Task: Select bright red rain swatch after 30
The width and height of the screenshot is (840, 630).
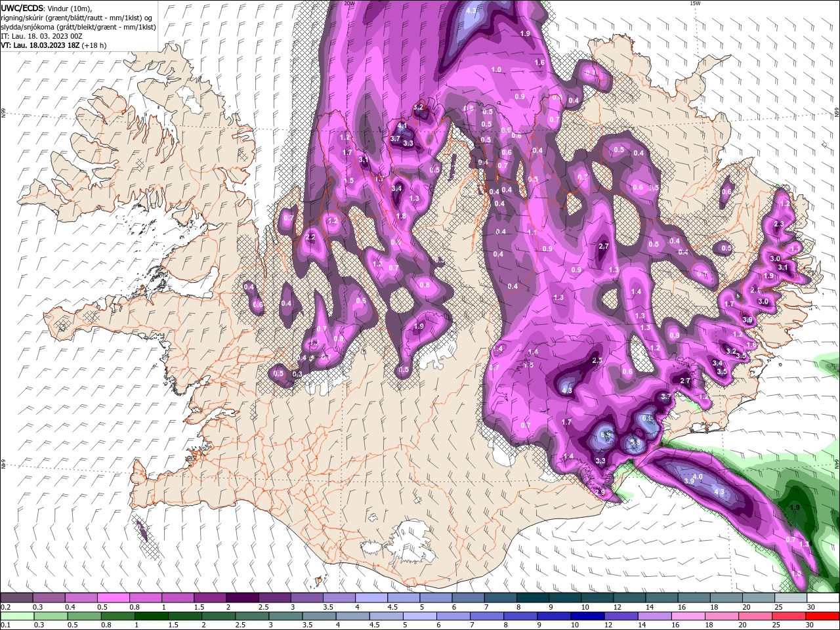Action: (x=822, y=616)
